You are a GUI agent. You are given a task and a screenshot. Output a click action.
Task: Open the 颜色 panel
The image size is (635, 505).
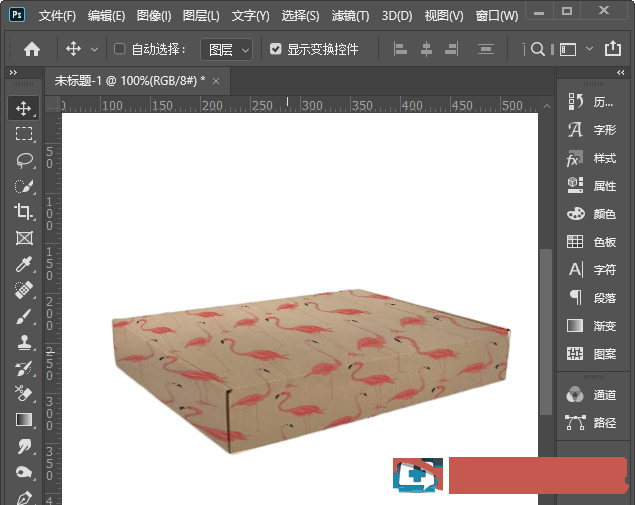tap(593, 214)
